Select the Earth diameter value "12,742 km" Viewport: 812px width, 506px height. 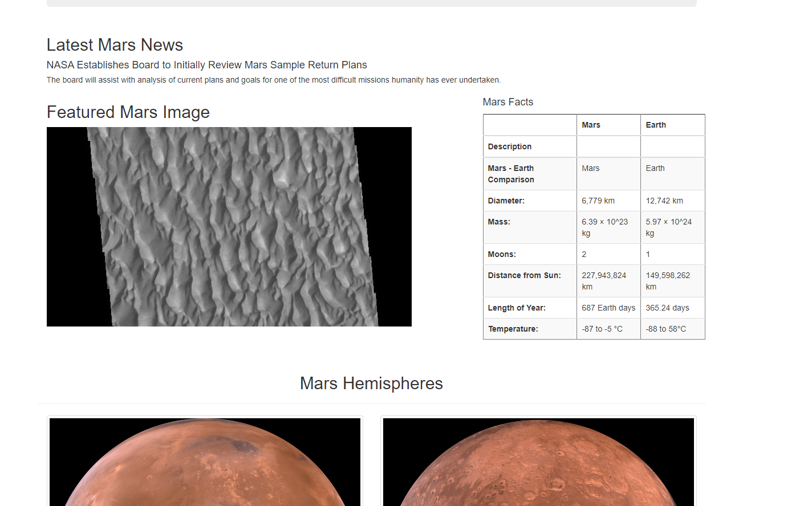click(x=664, y=201)
